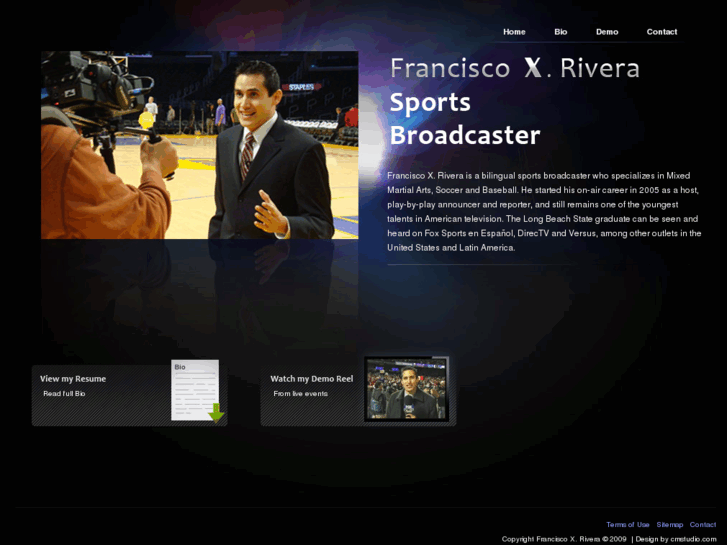Click the Sports Broadcaster heading text

pyautogui.click(x=465, y=119)
